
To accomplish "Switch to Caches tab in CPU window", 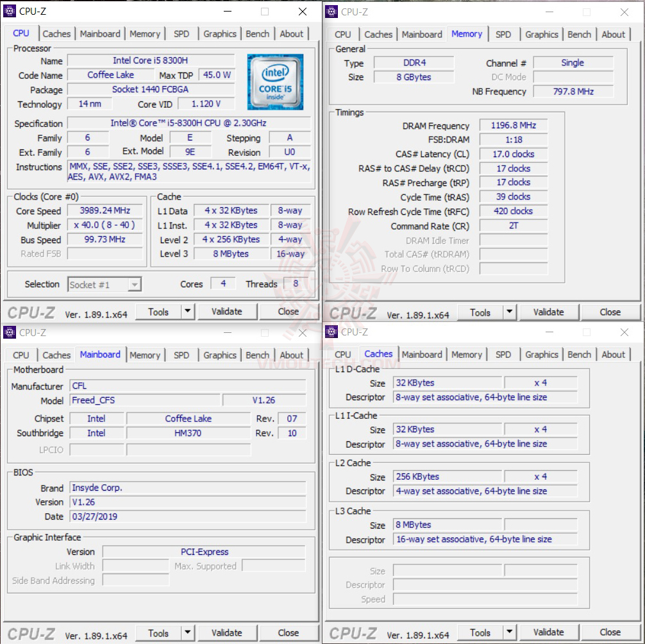I will pyautogui.click(x=56, y=34).
